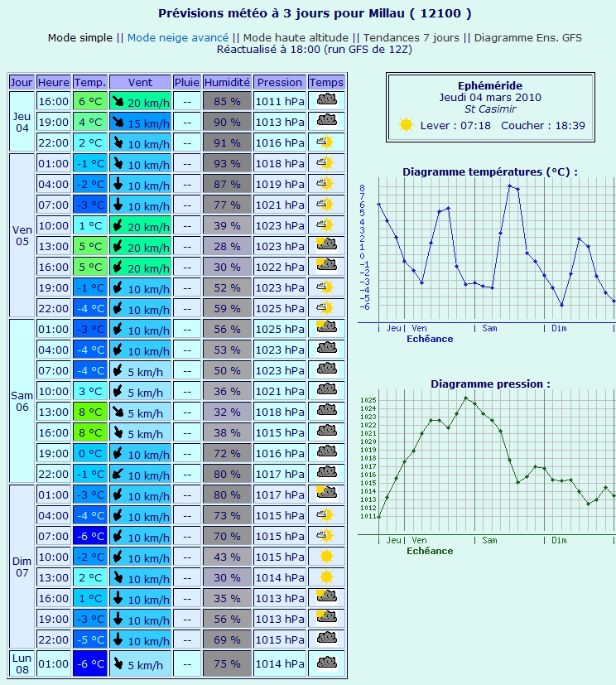Click cloud icon for Jeu 19:00 row

point(326,121)
